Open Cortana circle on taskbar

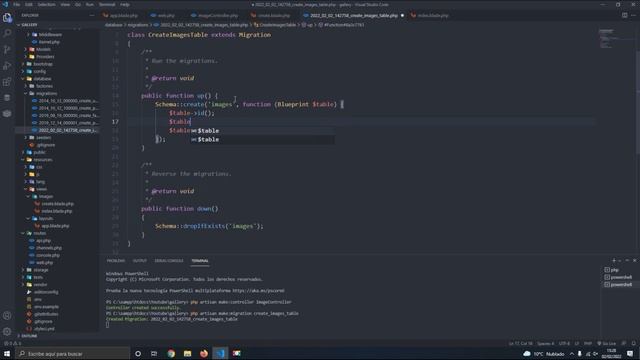point(138,353)
